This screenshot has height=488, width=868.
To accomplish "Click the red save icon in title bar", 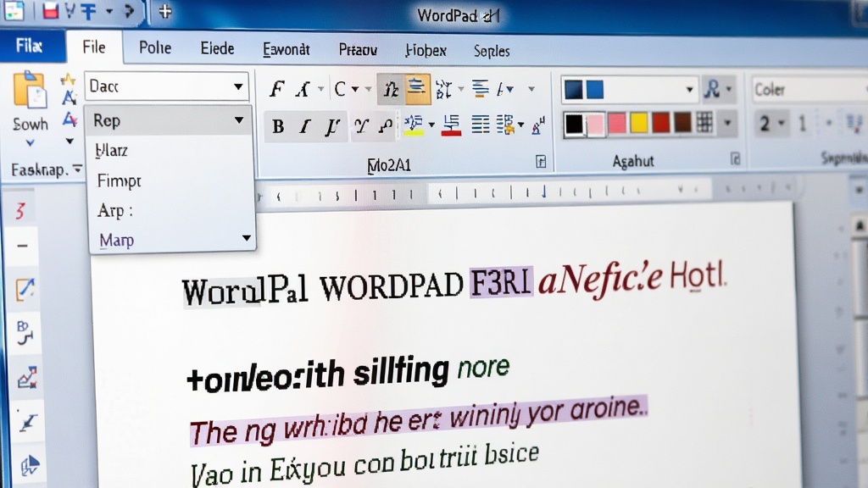I will click(x=50, y=10).
